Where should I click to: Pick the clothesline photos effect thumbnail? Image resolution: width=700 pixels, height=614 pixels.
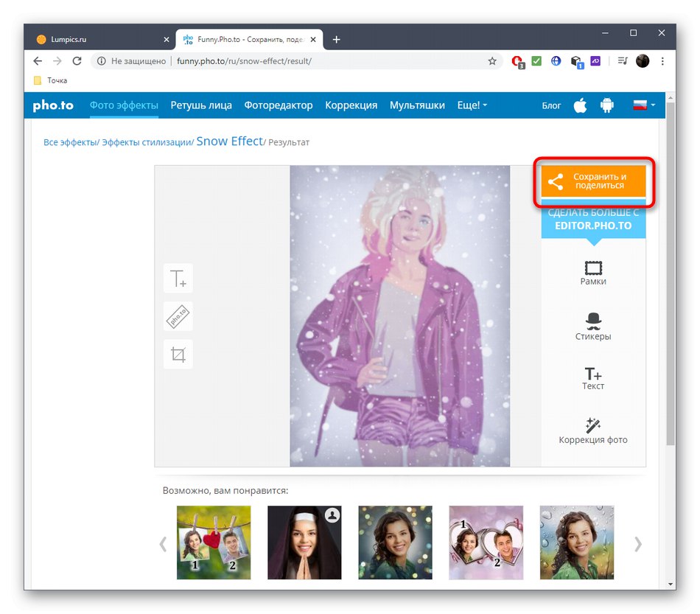(x=214, y=543)
